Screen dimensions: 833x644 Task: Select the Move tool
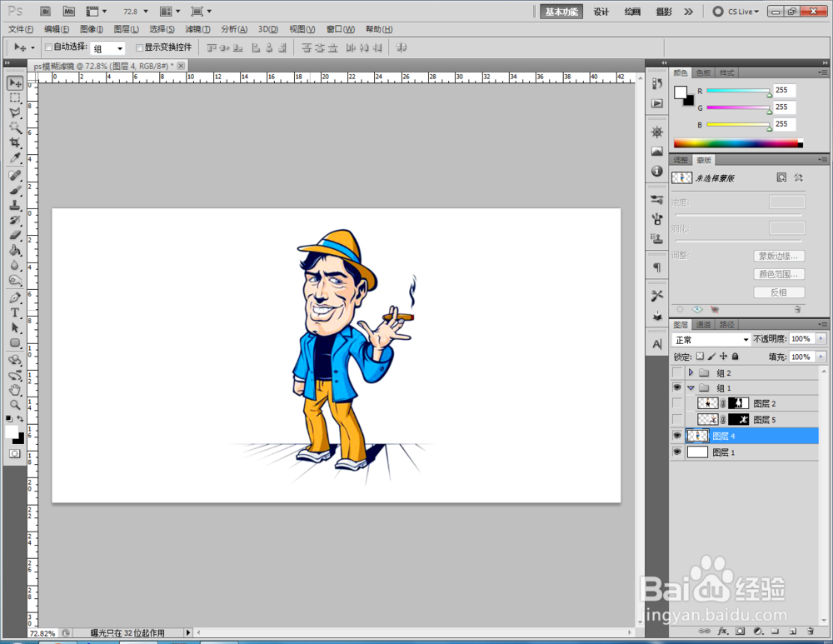(x=15, y=82)
